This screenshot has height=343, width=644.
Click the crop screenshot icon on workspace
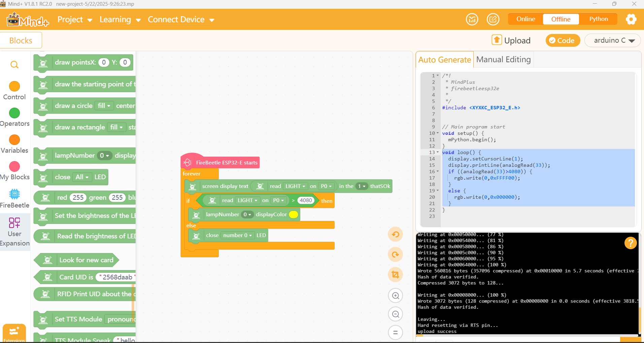(396, 275)
